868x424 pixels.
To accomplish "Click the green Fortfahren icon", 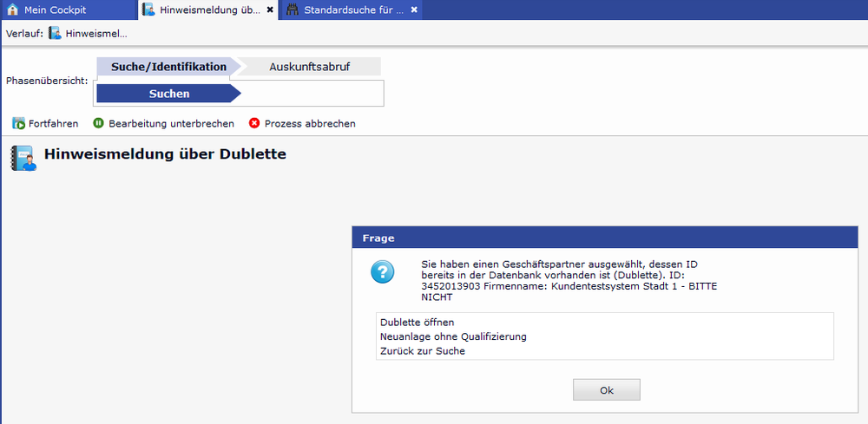I will tap(18, 123).
